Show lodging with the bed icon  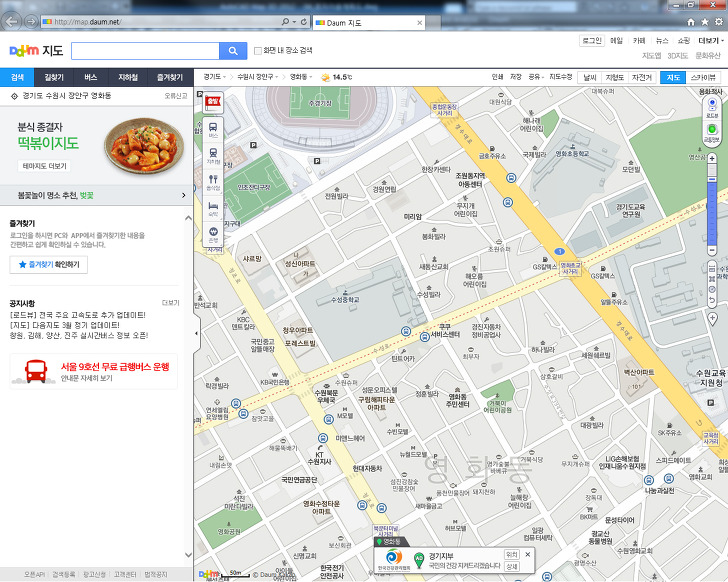(213, 208)
